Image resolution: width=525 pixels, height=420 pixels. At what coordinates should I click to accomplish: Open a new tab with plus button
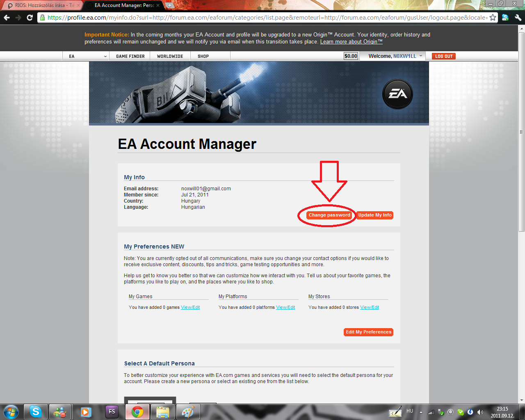(x=169, y=5)
